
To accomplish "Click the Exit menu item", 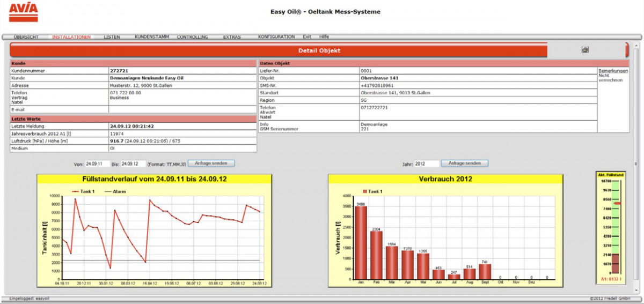I will (x=307, y=37).
